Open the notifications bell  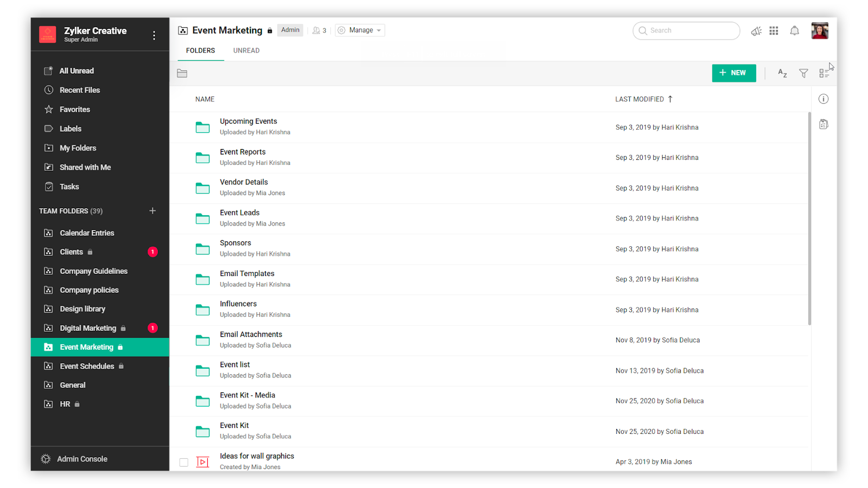(x=794, y=31)
